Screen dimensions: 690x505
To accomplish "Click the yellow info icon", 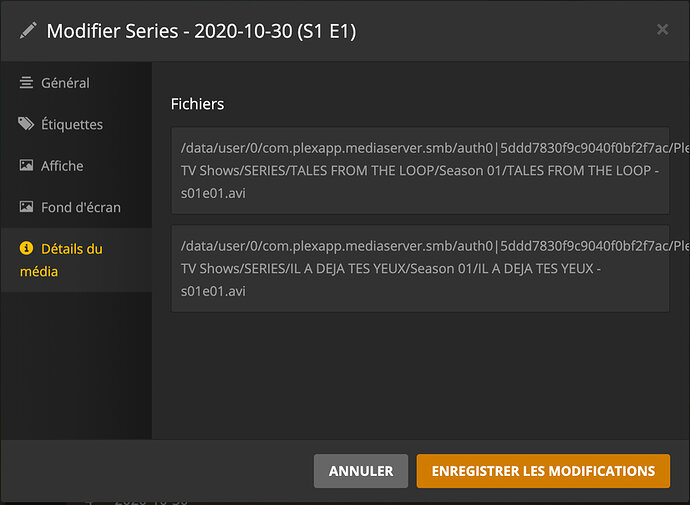I will [x=26, y=248].
